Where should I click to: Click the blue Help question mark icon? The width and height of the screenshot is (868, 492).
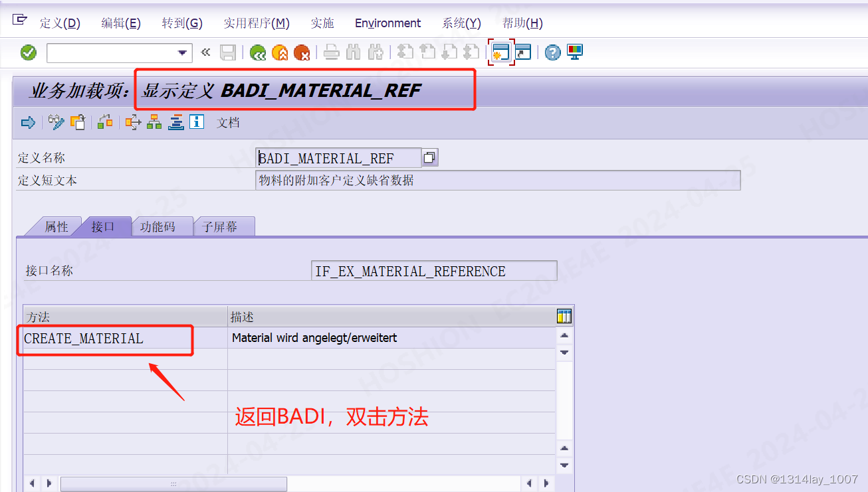point(552,52)
